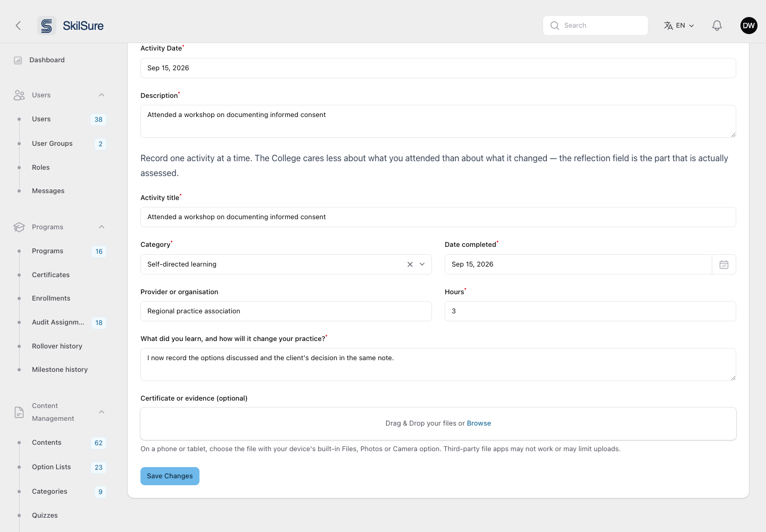The image size is (766, 532).
Task: Click into the Description textarea
Action: [x=438, y=121]
